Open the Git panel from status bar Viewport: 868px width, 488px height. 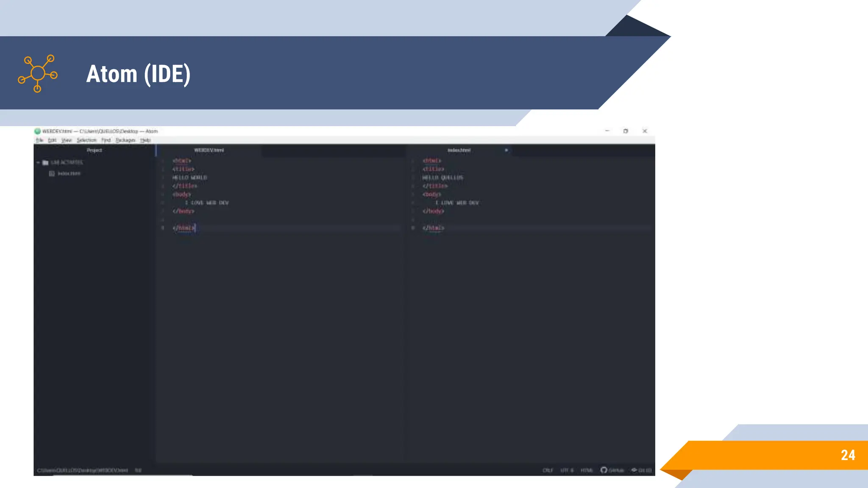pyautogui.click(x=641, y=470)
